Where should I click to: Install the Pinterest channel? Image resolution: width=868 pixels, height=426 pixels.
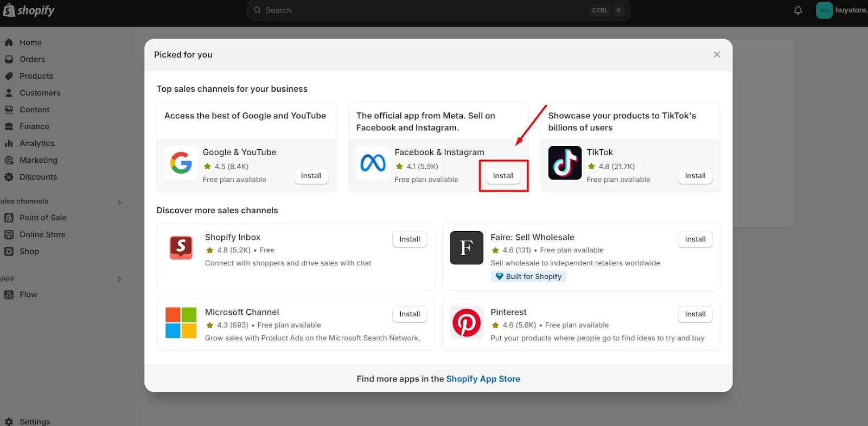(x=695, y=314)
